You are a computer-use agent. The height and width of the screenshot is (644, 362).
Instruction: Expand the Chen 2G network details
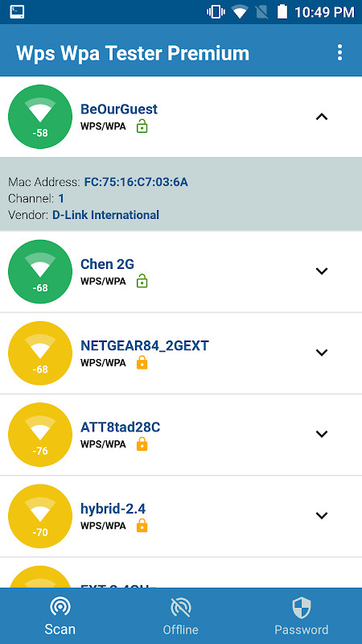(x=321, y=270)
